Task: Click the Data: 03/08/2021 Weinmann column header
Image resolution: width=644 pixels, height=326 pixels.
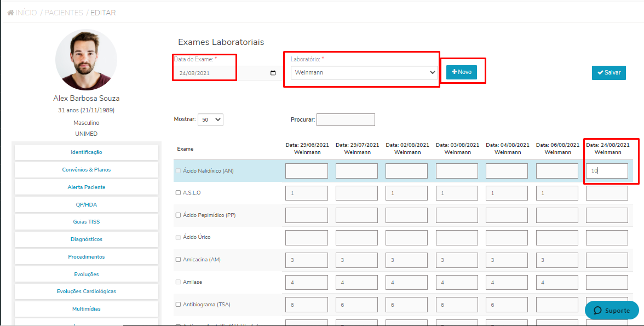Action: (458, 148)
